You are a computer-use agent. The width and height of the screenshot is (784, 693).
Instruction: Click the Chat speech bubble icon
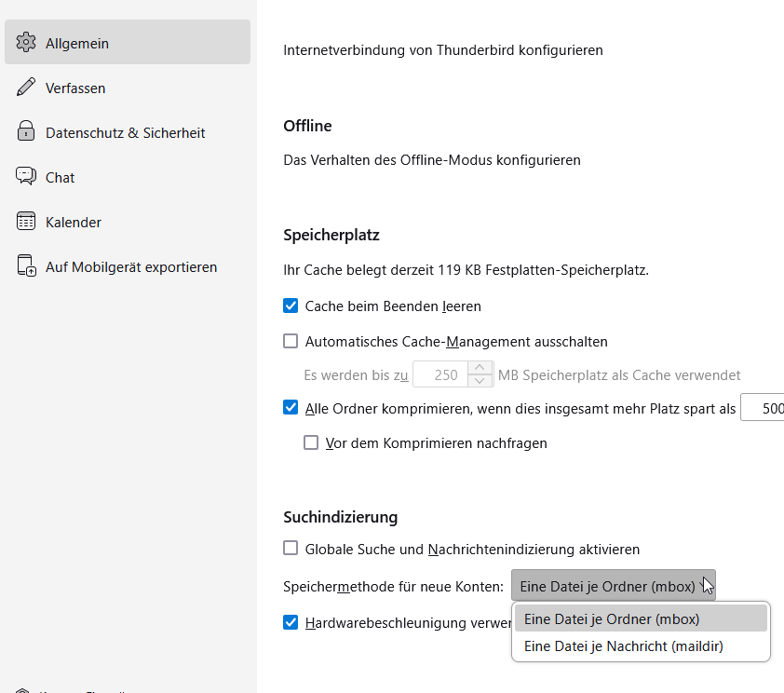(26, 177)
